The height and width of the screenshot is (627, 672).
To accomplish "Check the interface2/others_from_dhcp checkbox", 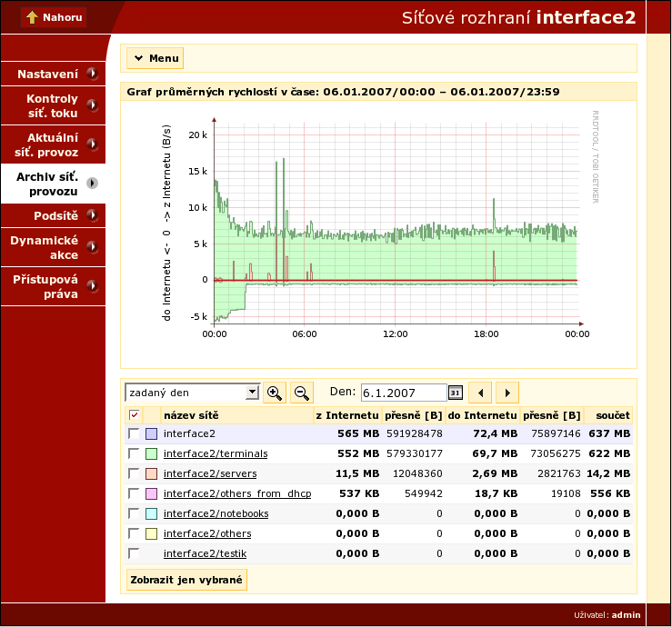I will click(134, 493).
